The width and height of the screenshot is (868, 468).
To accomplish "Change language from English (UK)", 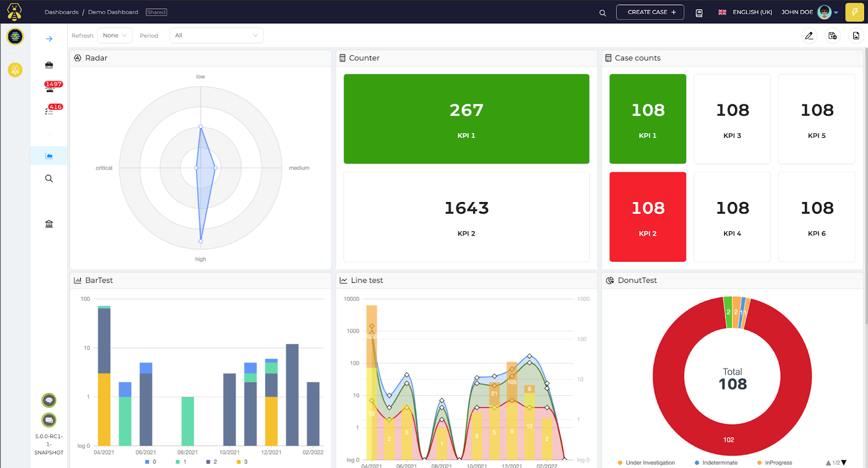I will tap(745, 12).
